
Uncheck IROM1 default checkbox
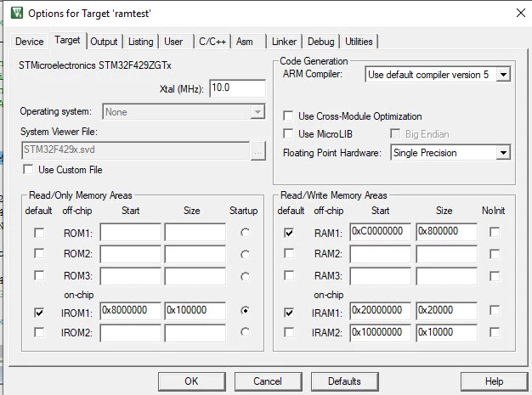[39, 313]
